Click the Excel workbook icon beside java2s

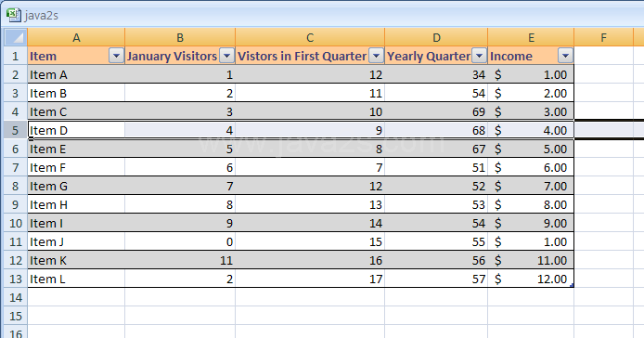(14, 15)
